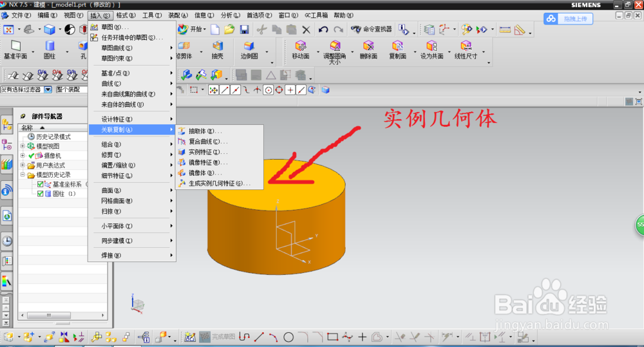This screenshot has height=347, width=644.
Task: Open the 编辑 menu
Action: coord(47,15)
